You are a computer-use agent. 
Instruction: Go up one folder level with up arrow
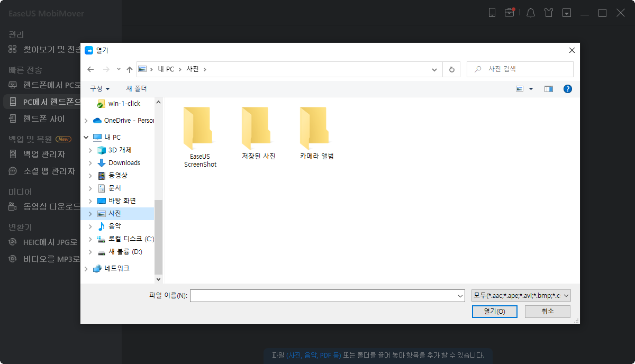pos(130,69)
